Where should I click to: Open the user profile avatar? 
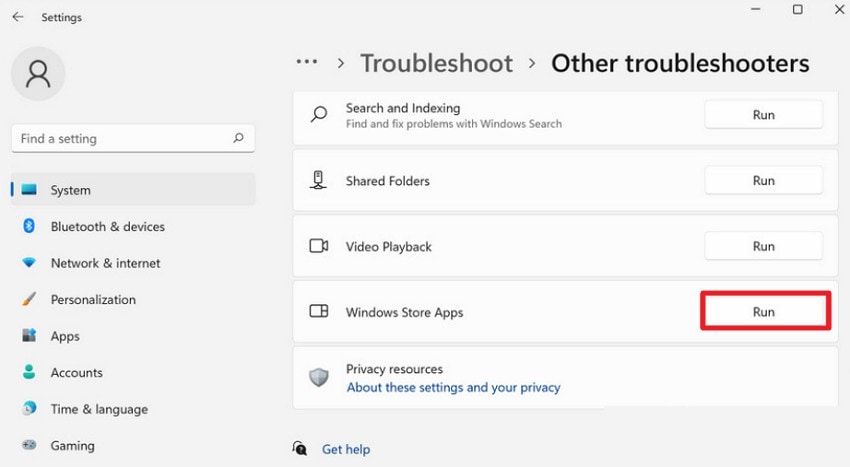pyautogui.click(x=38, y=74)
